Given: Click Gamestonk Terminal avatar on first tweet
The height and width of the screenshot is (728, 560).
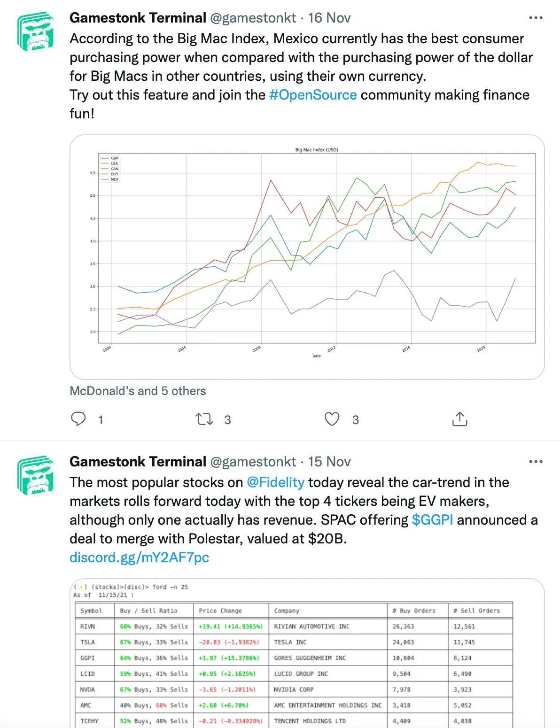Looking at the screenshot, I should coord(36,32).
